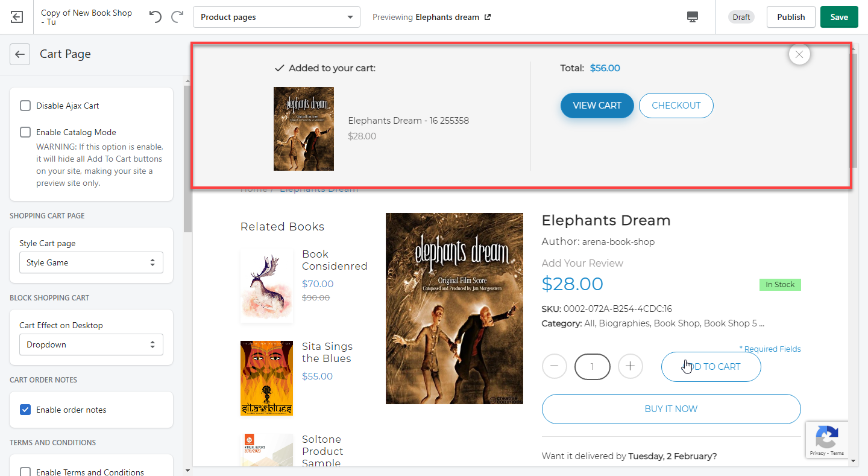Open Sita Sings the Blues link
The height and width of the screenshot is (476, 868).
(327, 352)
